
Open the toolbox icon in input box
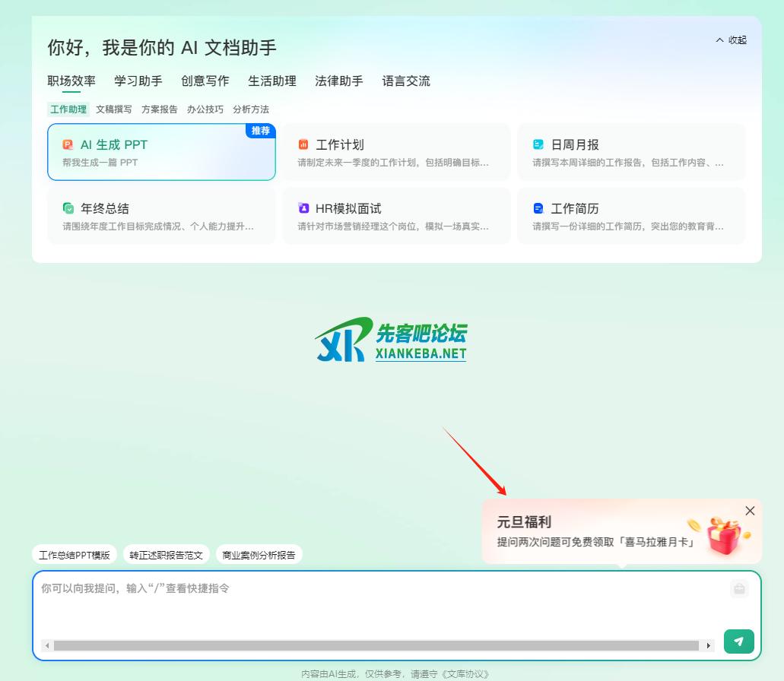(738, 588)
